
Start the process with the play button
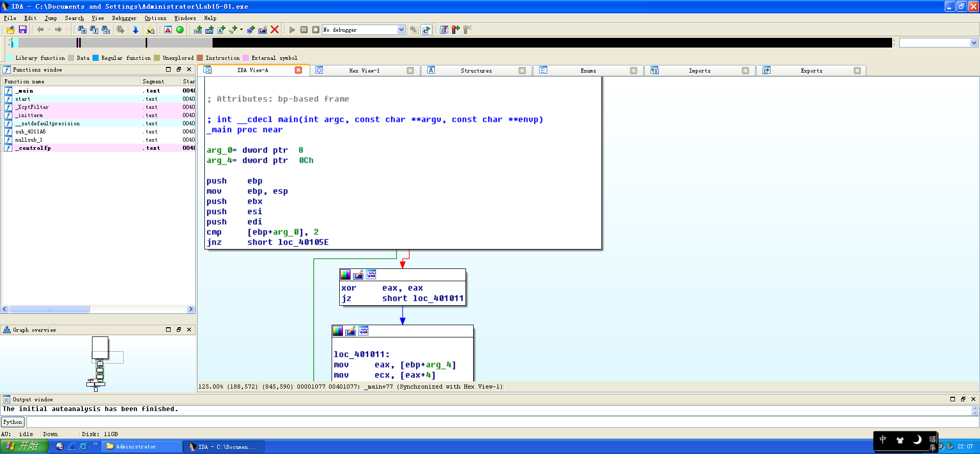(x=292, y=30)
